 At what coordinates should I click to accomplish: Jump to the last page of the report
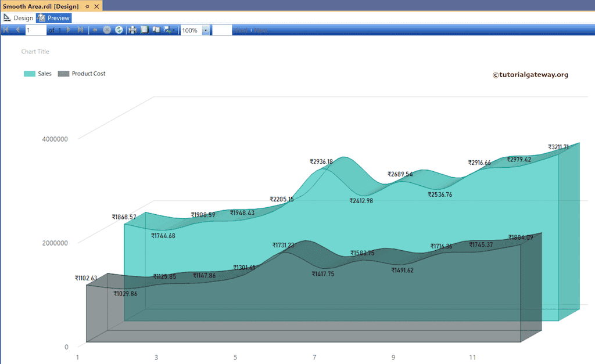[80, 30]
